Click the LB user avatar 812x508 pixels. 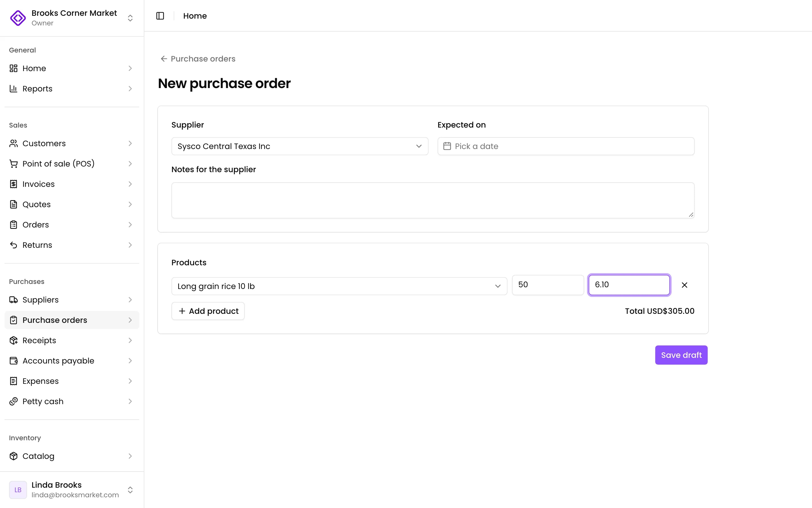click(x=18, y=490)
